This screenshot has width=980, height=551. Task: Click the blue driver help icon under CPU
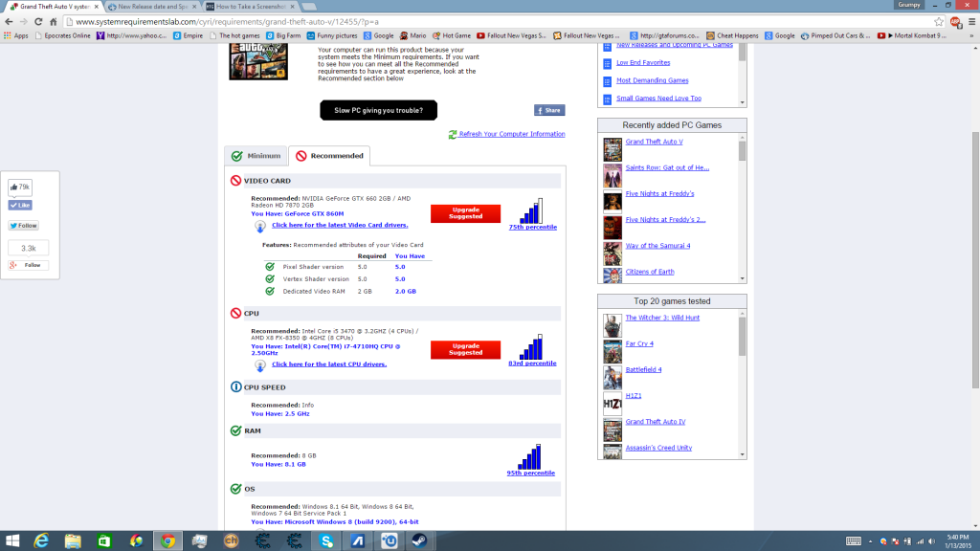pyautogui.click(x=258, y=365)
